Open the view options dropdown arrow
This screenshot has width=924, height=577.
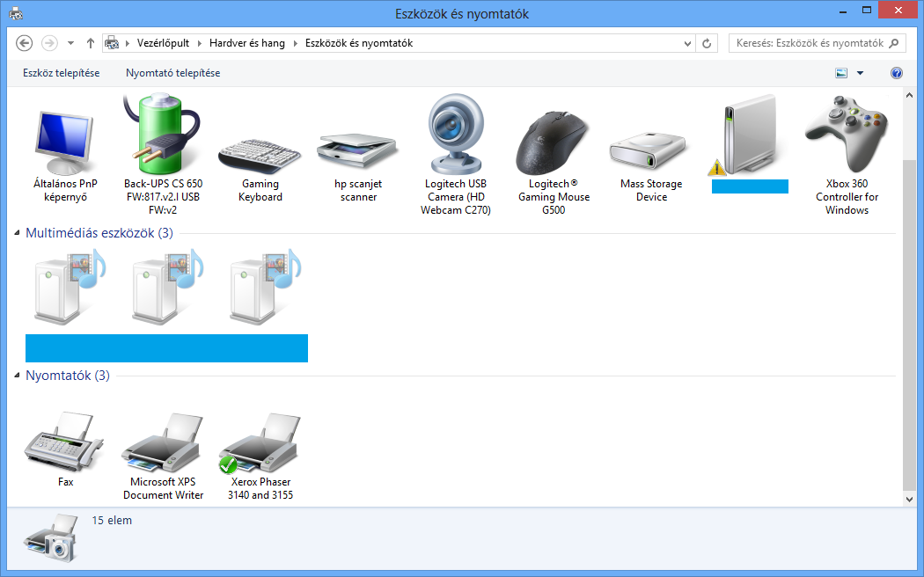(x=860, y=73)
